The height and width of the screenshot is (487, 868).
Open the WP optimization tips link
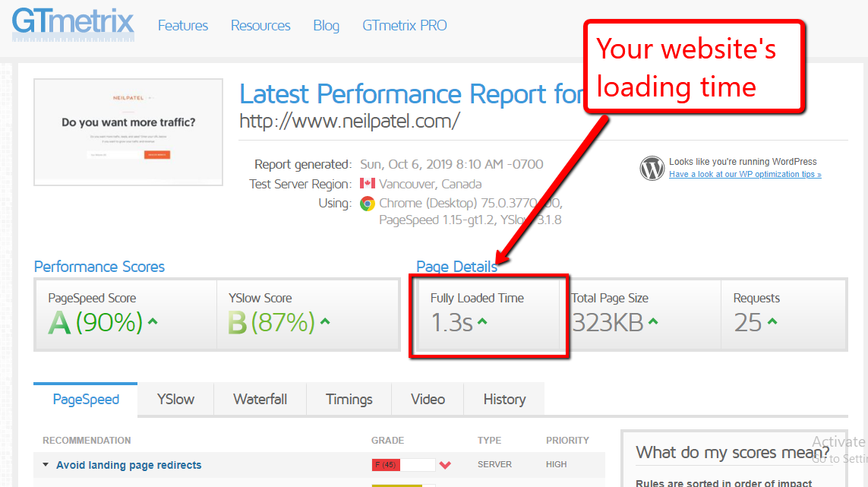click(745, 174)
